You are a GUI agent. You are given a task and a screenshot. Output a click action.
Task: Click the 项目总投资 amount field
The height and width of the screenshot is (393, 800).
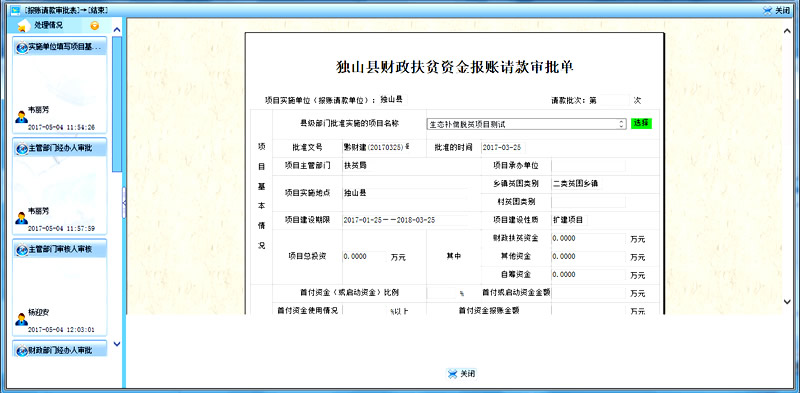tap(364, 257)
